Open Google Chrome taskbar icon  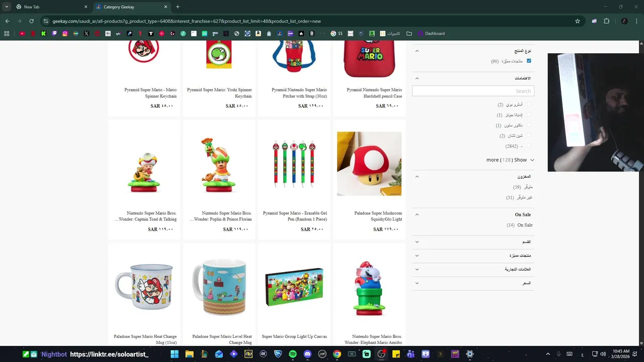337,354
